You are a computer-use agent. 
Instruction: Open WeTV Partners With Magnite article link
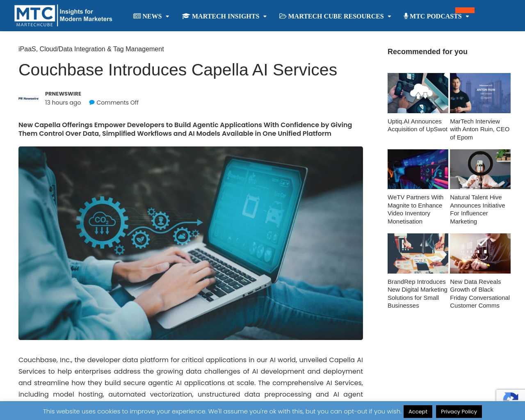pyautogui.click(x=415, y=210)
